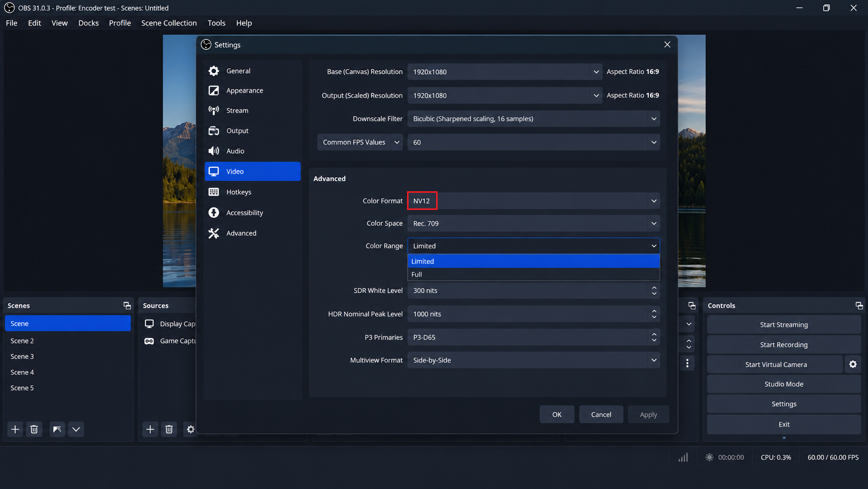
Task: Open the Color Space dropdown
Action: [534, 223]
